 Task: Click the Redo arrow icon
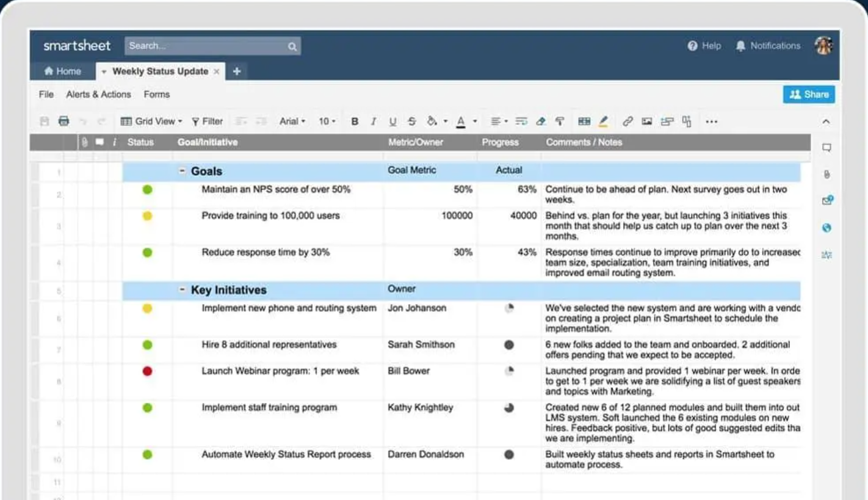click(101, 121)
